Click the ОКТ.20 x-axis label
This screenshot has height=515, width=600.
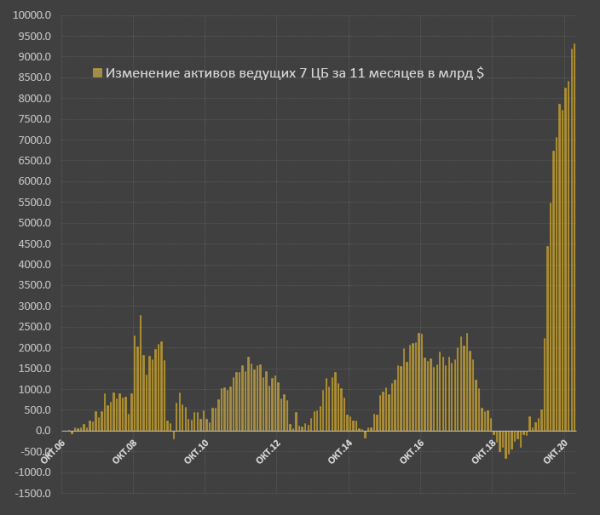click(x=556, y=452)
